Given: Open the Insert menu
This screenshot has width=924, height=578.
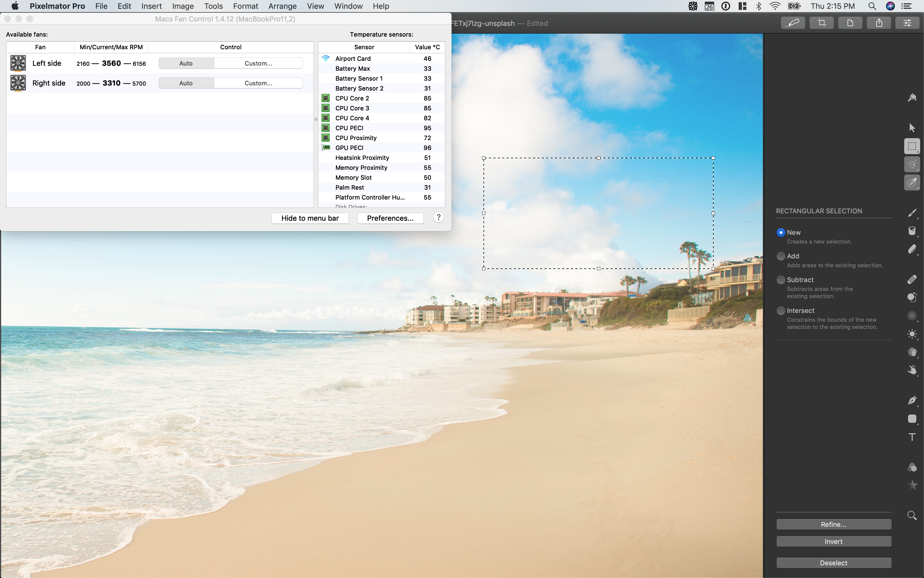Looking at the screenshot, I should click(152, 6).
